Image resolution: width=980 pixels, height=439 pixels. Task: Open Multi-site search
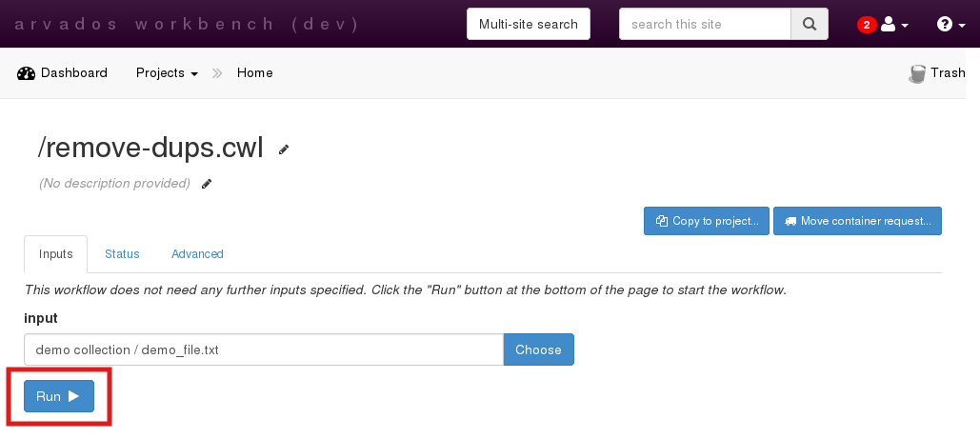click(529, 24)
